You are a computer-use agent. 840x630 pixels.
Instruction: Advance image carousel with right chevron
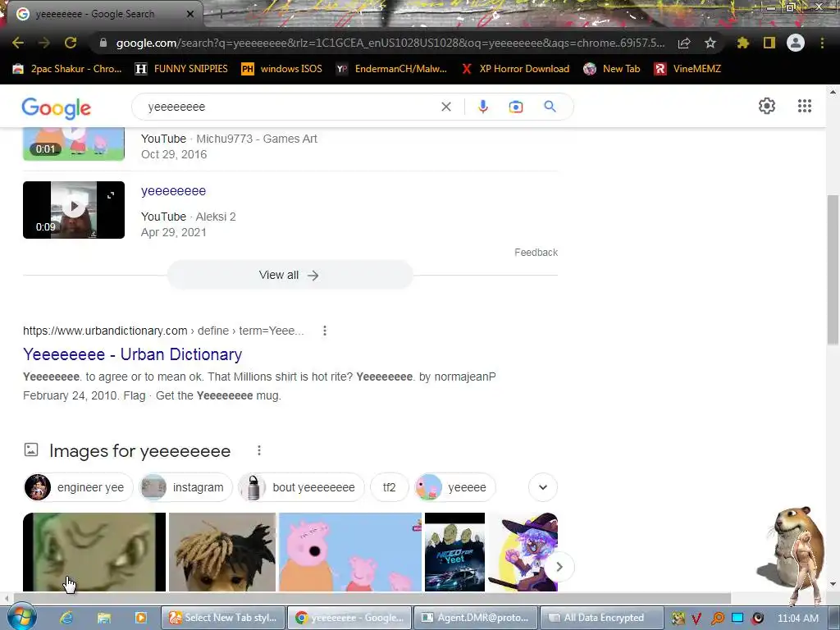559,567
